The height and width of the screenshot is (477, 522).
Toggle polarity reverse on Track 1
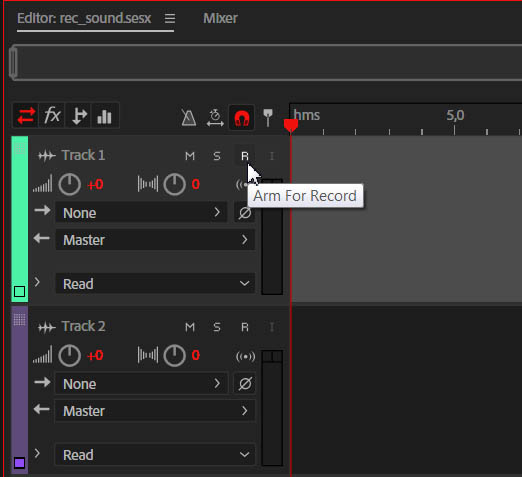[x=245, y=213]
